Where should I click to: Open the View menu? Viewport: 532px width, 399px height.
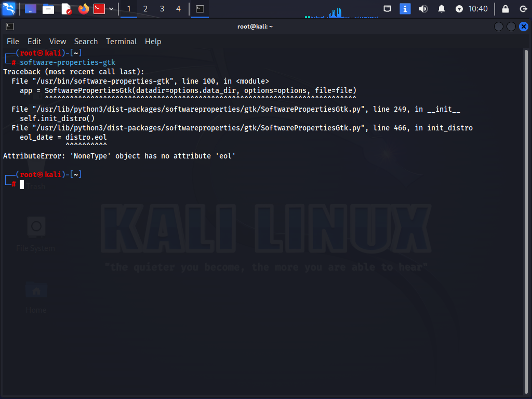coord(58,42)
